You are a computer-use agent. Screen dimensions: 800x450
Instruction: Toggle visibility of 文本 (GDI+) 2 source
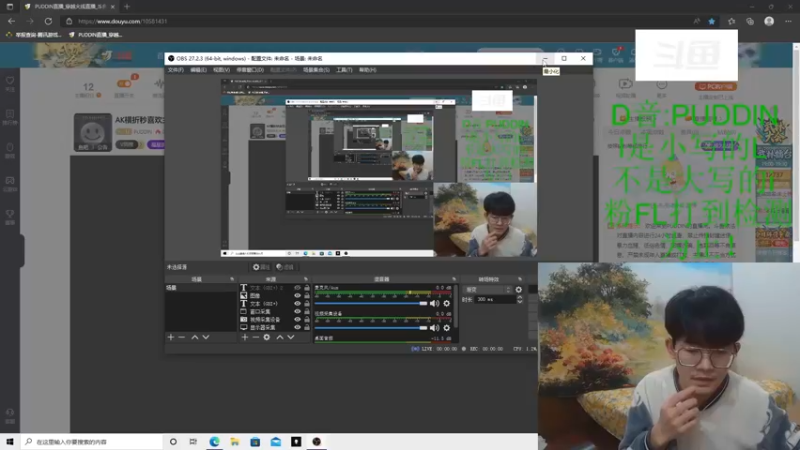[297, 288]
